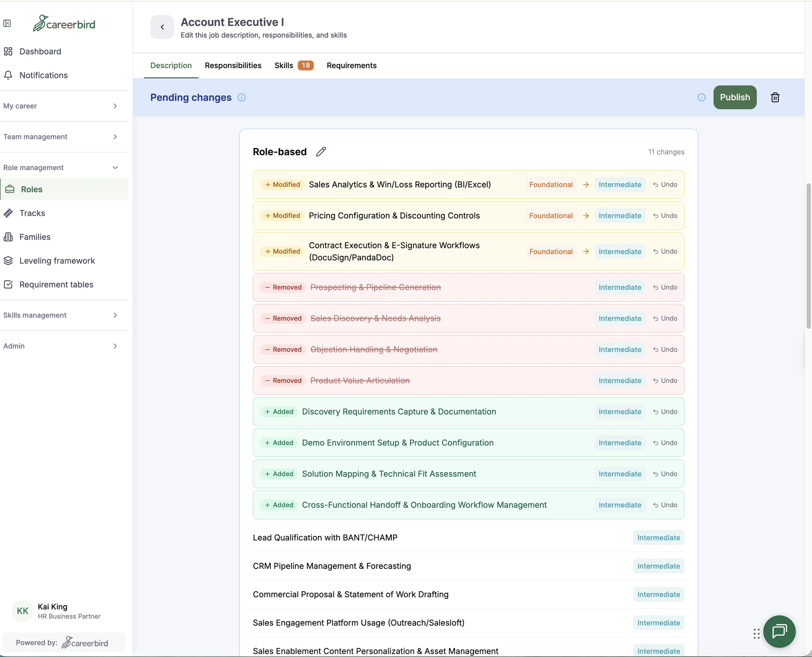This screenshot has height=657, width=812.
Task: Switch to Skills tab
Action: [x=294, y=65]
